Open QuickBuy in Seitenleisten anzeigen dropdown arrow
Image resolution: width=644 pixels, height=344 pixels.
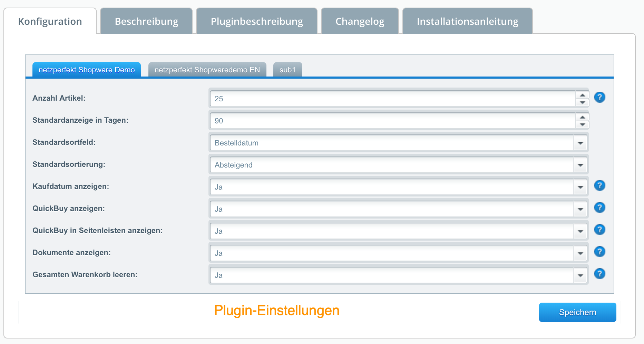(x=580, y=231)
